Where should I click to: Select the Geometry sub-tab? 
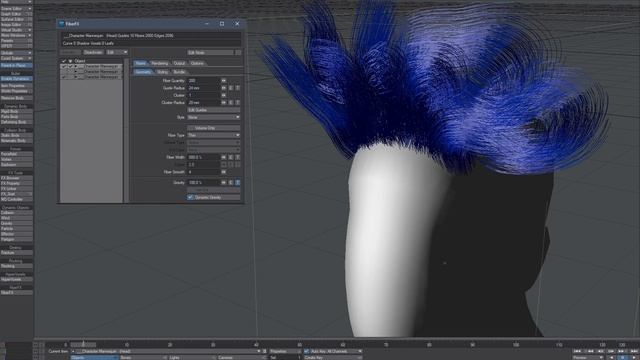click(143, 72)
